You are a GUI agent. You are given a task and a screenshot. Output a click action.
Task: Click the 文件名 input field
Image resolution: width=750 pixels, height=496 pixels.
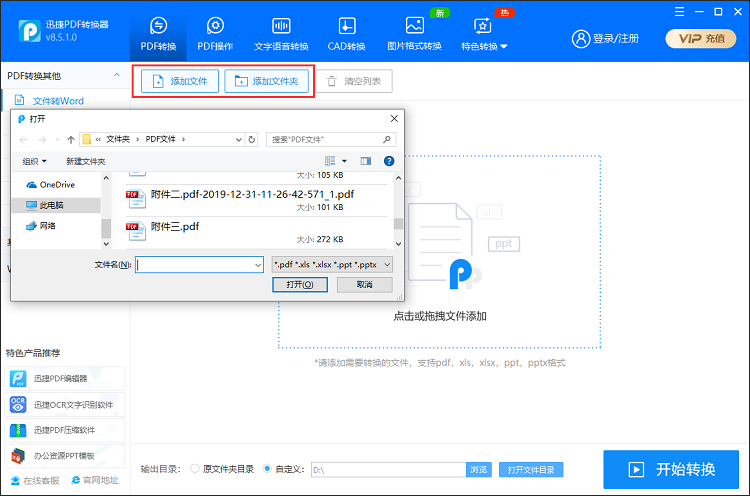coord(198,265)
